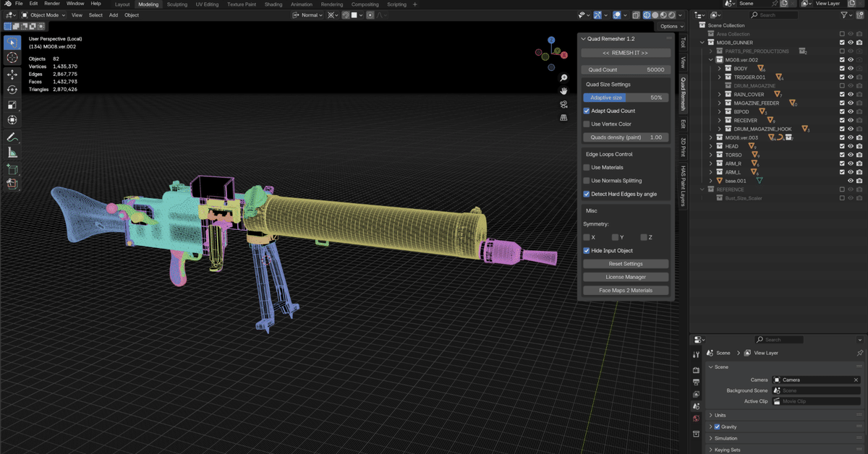Select the 3D Cursor tool
This screenshot has width=868, height=454.
click(x=12, y=57)
